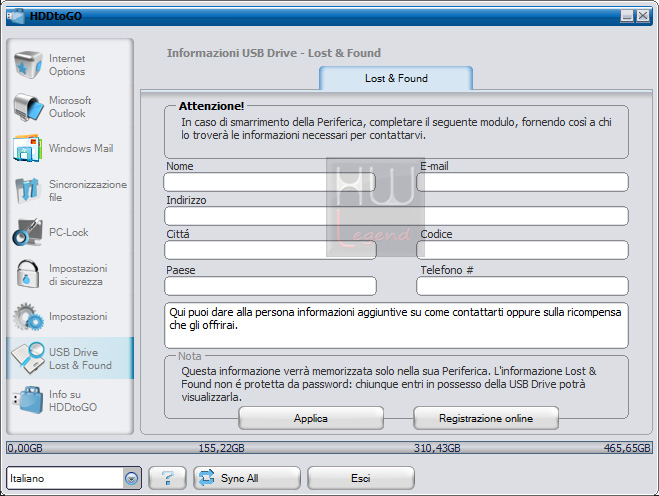The image size is (659, 496).
Task: Click the 465,65GB capacity marker
Action: [627, 448]
